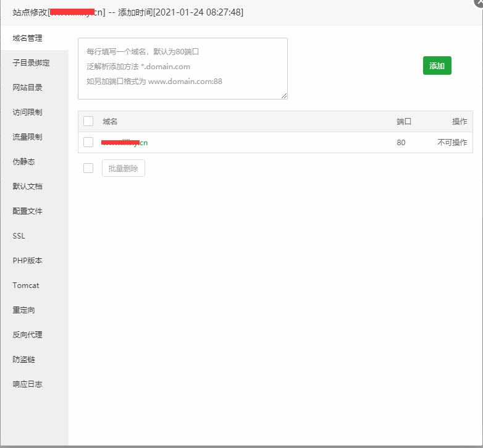Select the 流量限制 menu item
The image size is (483, 448).
35,137
